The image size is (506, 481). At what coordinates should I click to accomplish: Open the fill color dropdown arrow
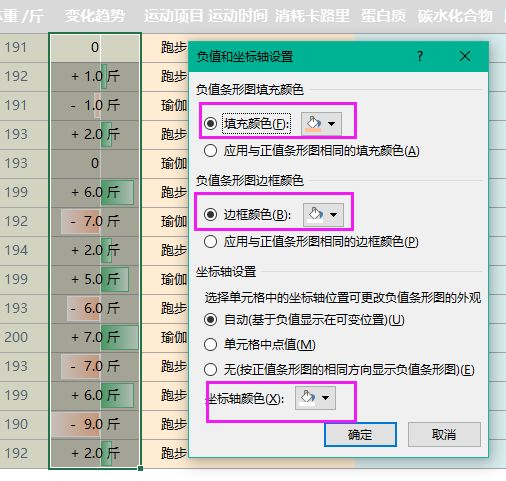tap(331, 124)
